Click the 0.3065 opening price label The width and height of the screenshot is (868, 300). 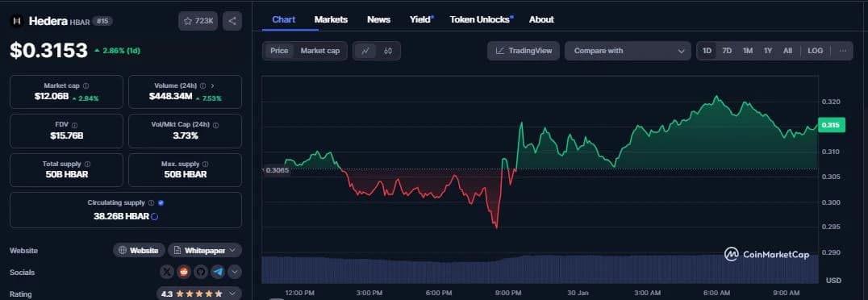tap(278, 170)
